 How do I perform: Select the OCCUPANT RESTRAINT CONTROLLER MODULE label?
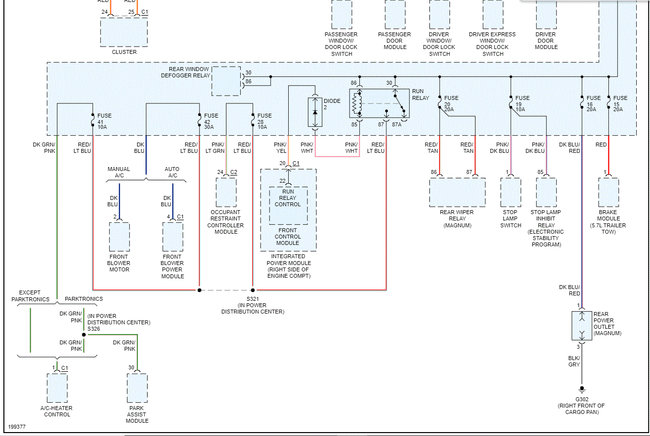pos(226,222)
